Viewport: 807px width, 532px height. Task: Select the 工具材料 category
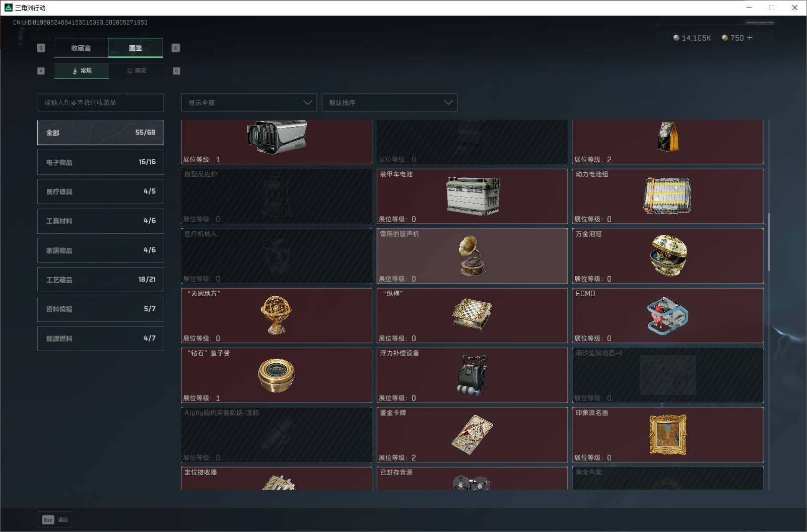101,221
